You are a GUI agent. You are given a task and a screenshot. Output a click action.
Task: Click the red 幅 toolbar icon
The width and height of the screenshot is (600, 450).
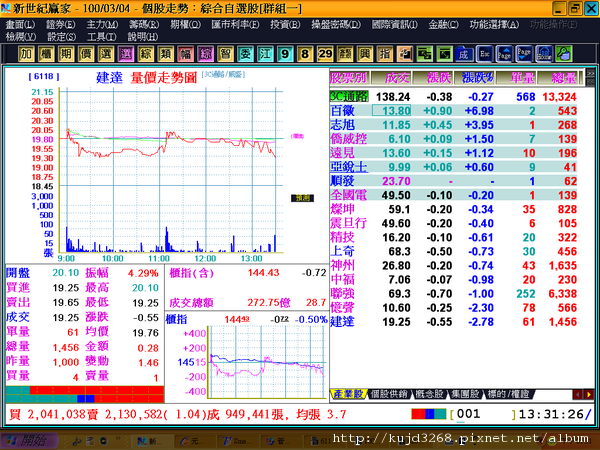click(185, 54)
